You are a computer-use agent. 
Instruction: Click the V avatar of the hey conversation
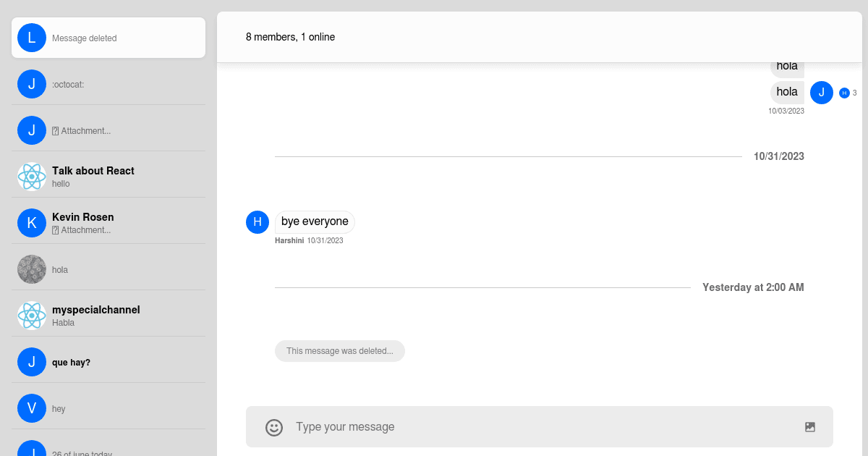tap(32, 408)
